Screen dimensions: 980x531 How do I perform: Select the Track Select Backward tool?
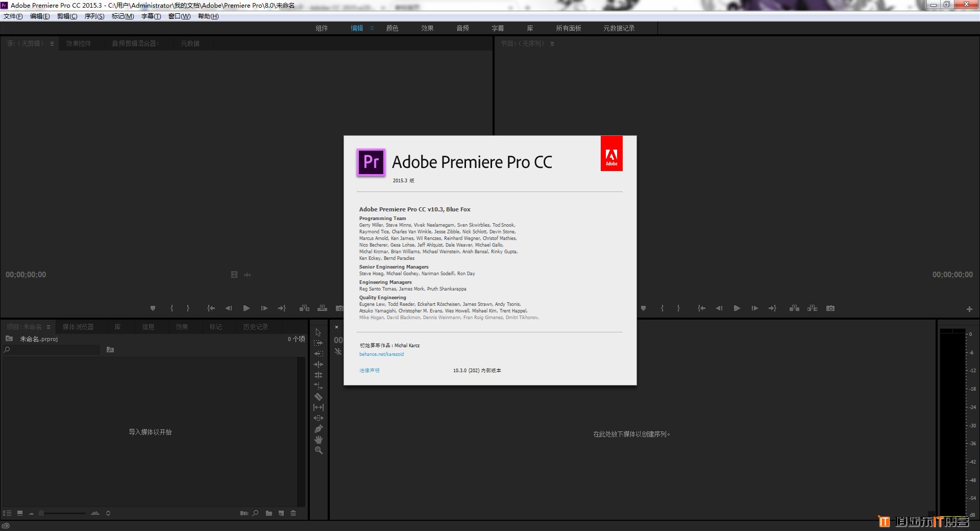[318, 354]
